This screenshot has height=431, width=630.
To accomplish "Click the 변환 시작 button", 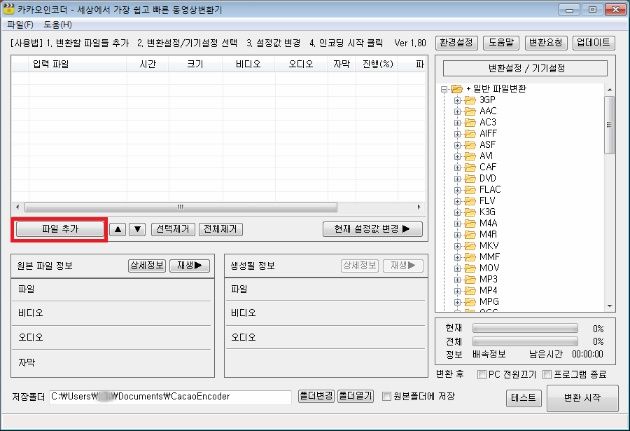I will point(583,398).
